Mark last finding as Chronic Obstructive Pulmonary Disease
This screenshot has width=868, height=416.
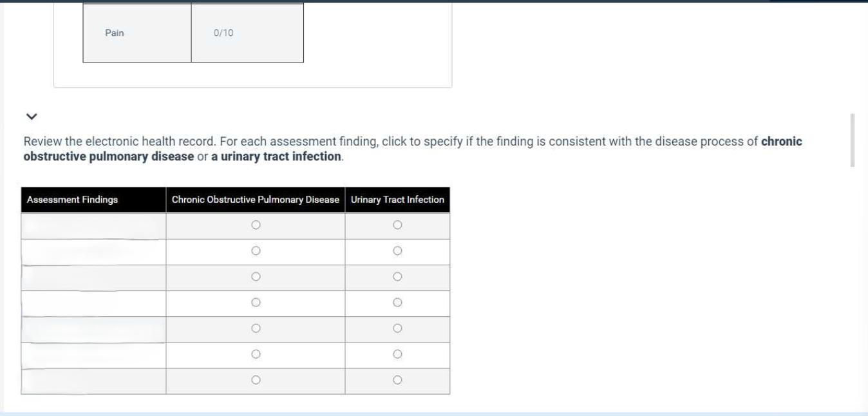(256, 380)
